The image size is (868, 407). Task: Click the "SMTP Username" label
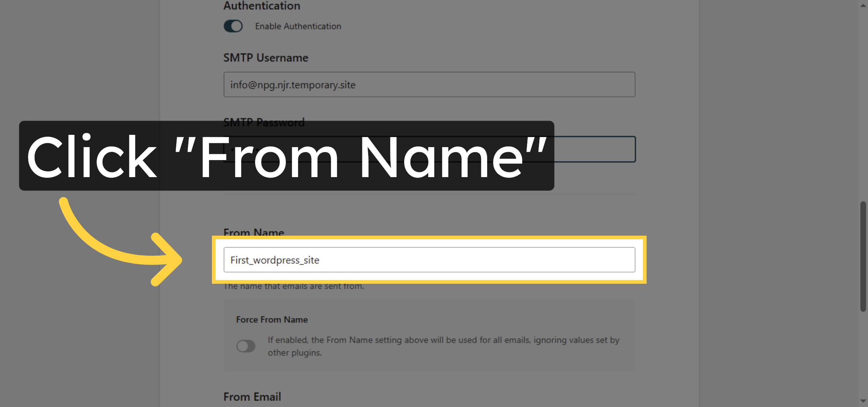pos(265,57)
